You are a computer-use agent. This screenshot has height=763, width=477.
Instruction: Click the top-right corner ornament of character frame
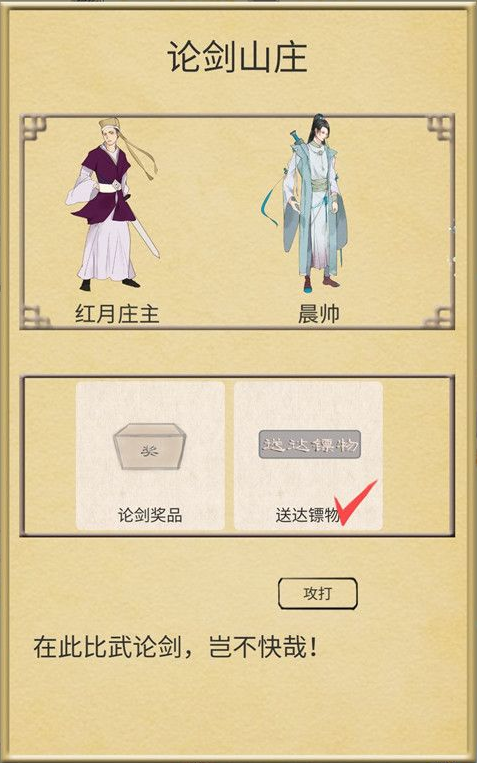pyautogui.click(x=440, y=129)
